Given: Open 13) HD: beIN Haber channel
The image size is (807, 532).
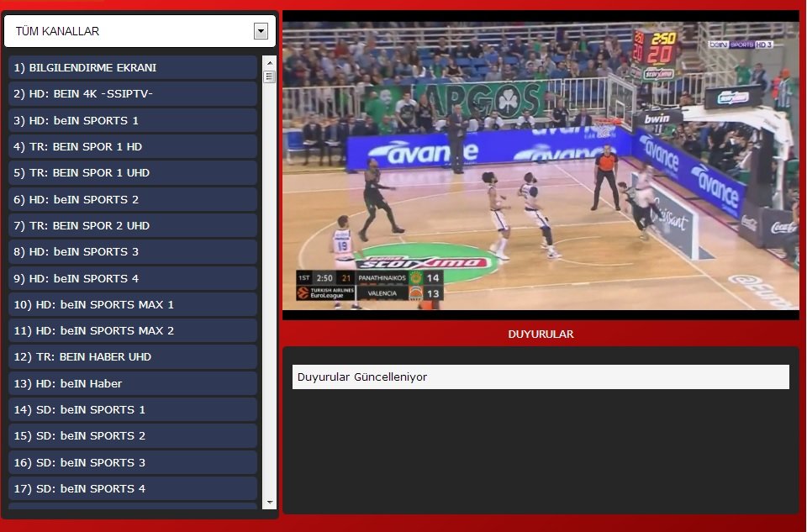Looking at the screenshot, I should [x=133, y=383].
